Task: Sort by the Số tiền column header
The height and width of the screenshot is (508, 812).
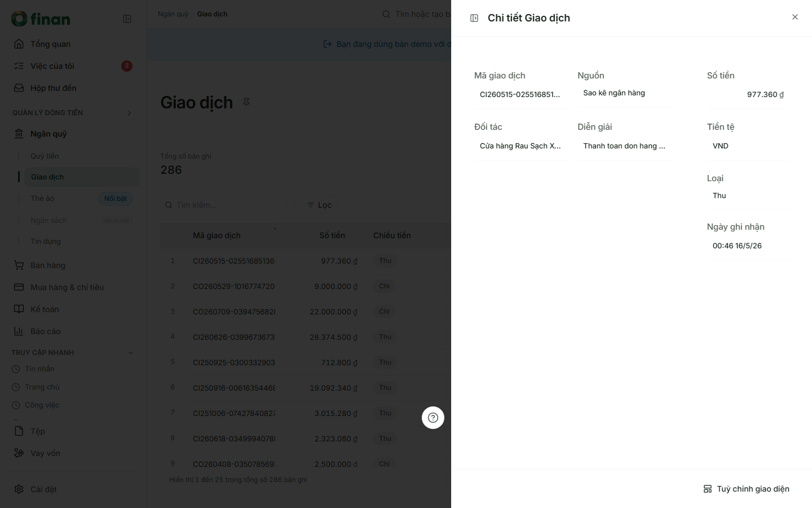Action: [x=332, y=235]
